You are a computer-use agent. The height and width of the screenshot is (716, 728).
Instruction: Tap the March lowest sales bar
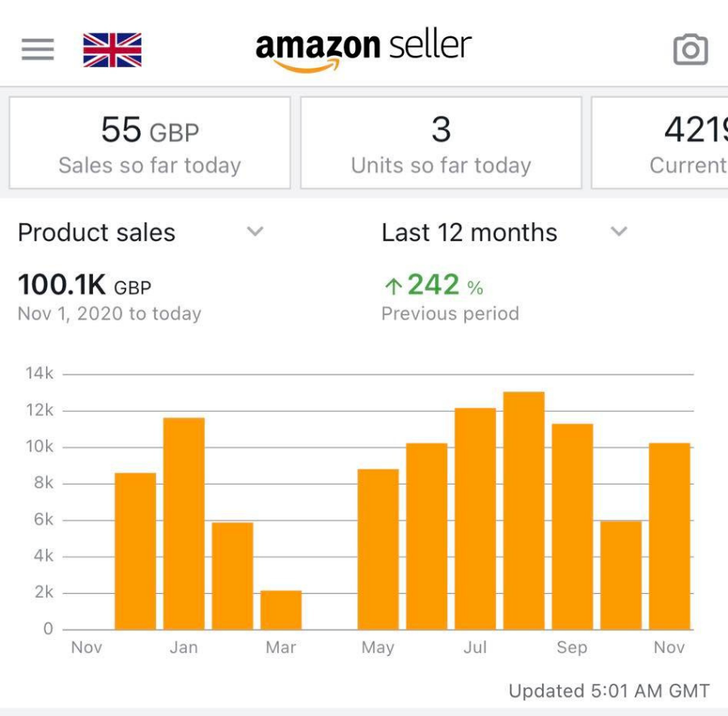click(x=281, y=610)
